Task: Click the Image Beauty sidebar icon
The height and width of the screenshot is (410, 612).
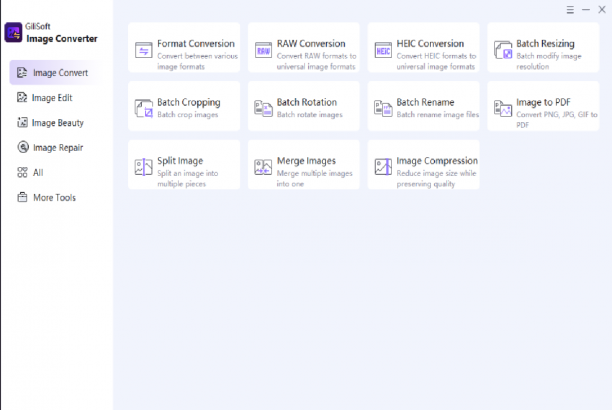Action: click(x=22, y=122)
